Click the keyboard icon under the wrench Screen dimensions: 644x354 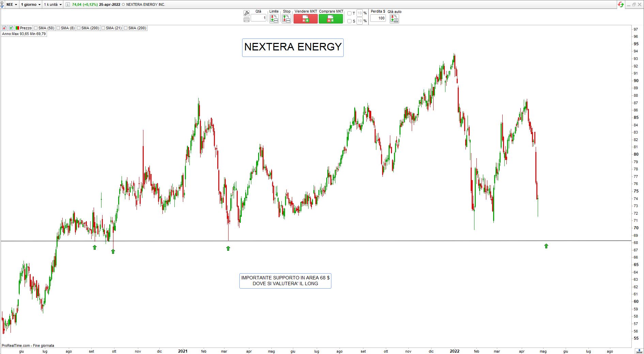pyautogui.click(x=247, y=20)
